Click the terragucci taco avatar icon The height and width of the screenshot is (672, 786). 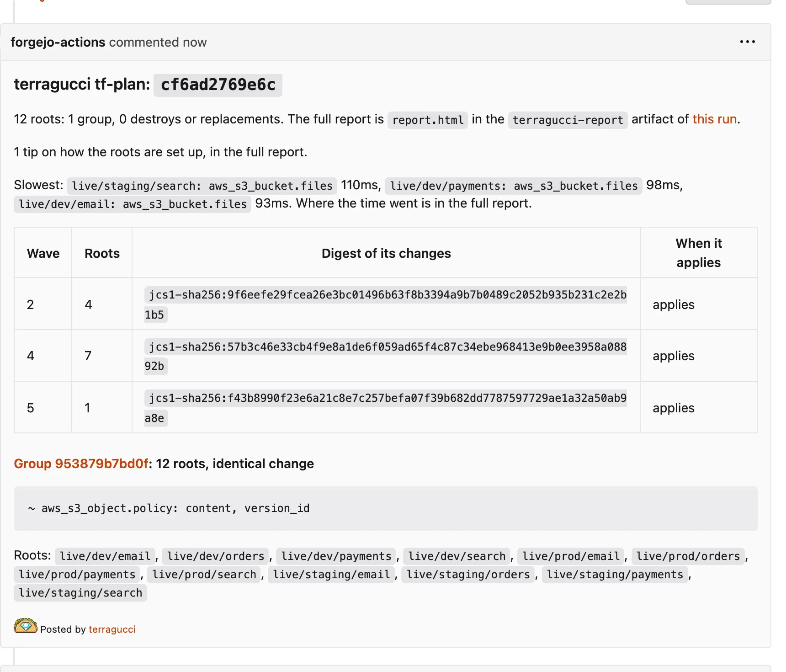(25, 625)
